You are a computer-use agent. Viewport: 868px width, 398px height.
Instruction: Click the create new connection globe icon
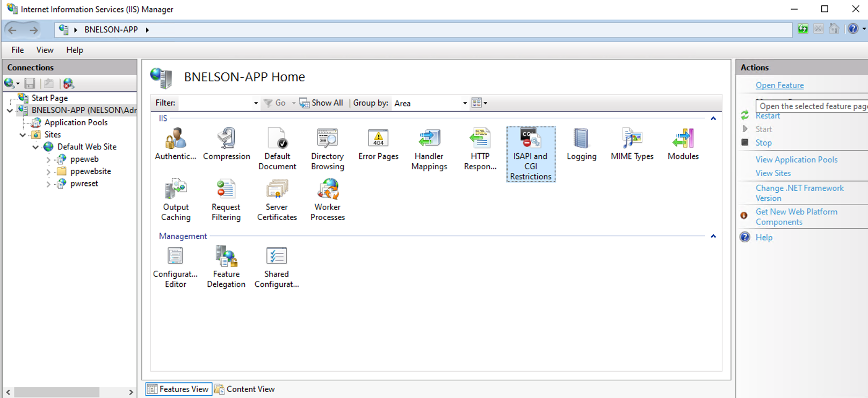coord(10,83)
